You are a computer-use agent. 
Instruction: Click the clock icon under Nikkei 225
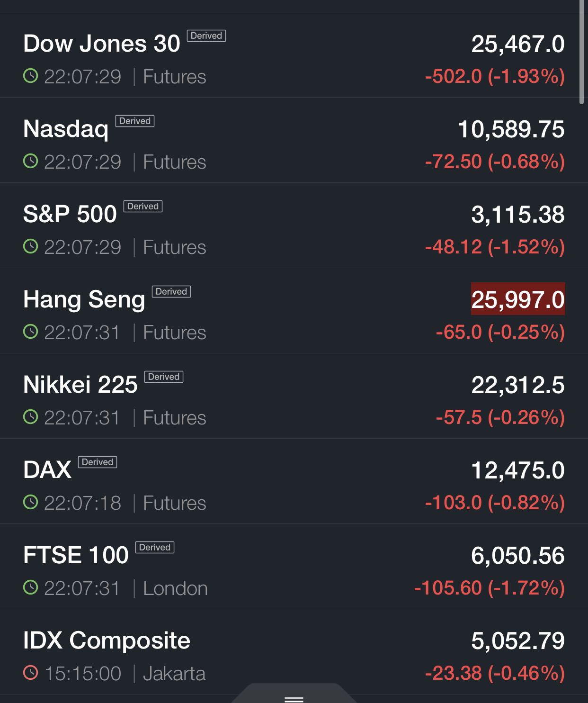pos(30,417)
